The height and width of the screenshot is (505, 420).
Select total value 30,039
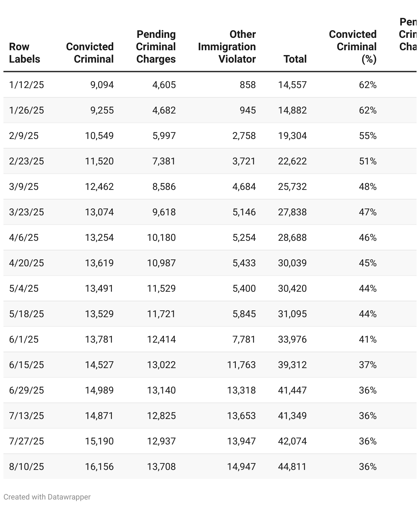point(292,263)
